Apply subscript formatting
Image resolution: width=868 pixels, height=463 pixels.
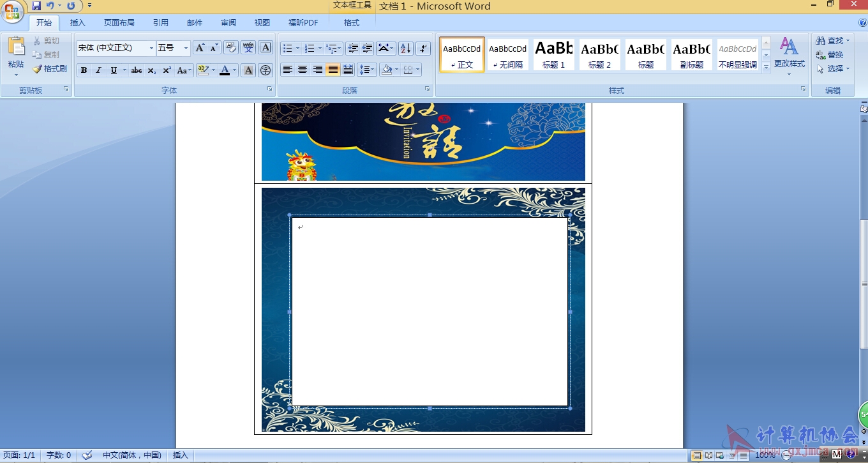151,70
